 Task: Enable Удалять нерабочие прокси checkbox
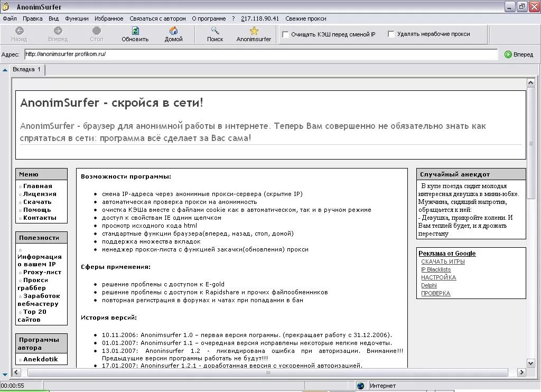[391, 34]
